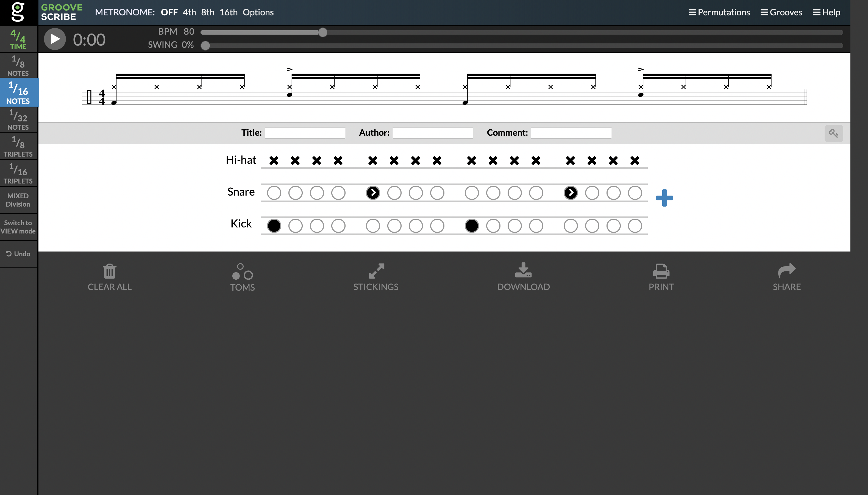Expand the Help menu
Image resolution: width=868 pixels, height=495 pixels.
click(826, 12)
